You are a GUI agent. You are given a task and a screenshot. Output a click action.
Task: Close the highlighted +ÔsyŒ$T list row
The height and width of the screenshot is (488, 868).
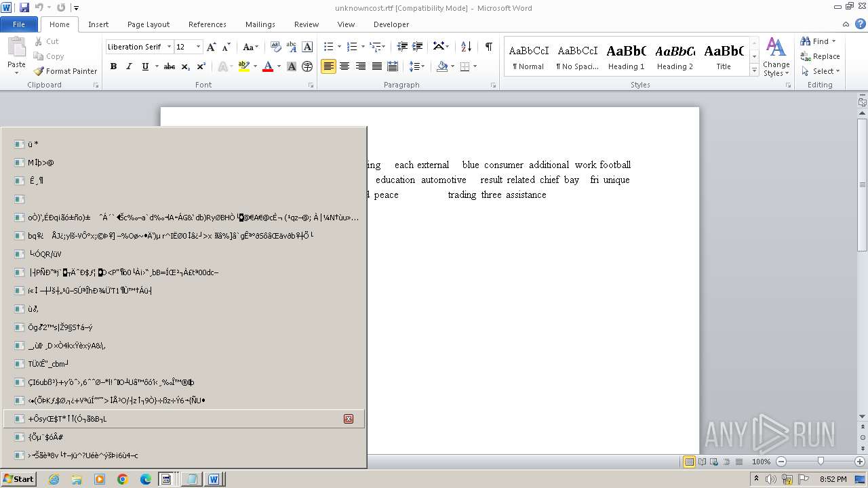(349, 419)
